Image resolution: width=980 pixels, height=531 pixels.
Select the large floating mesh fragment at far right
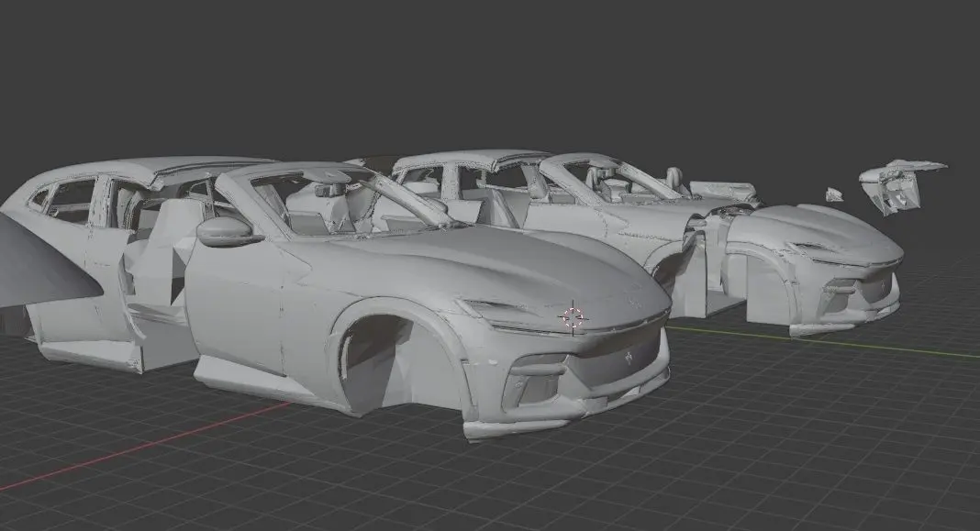(902, 185)
